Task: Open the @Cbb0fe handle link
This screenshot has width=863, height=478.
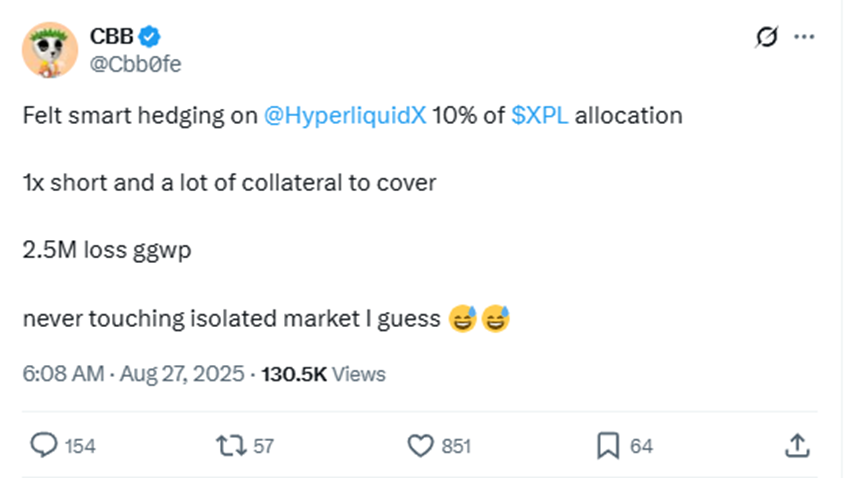Action: click(136, 64)
